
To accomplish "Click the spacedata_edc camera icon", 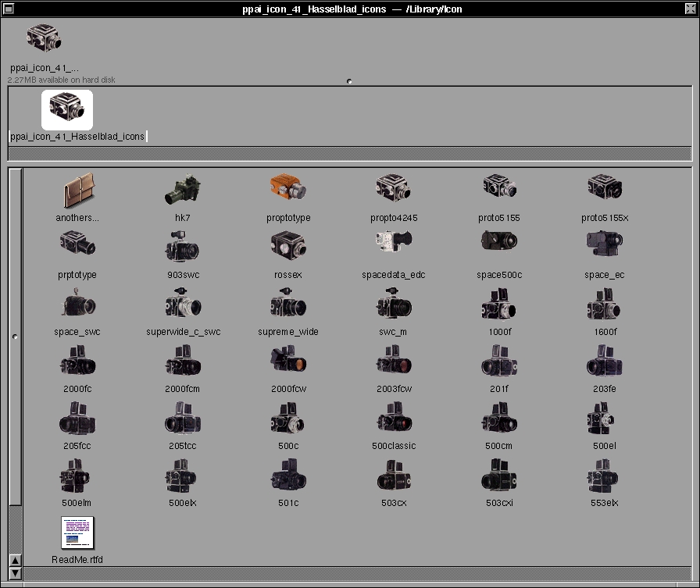I will [393, 244].
